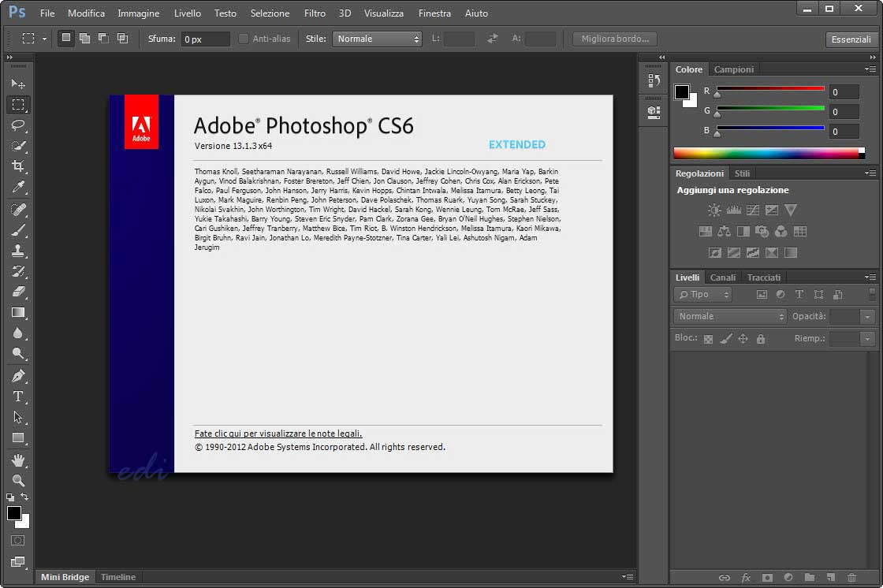The image size is (883, 588).
Task: Change the screen mode
Action: pyautogui.click(x=18, y=561)
